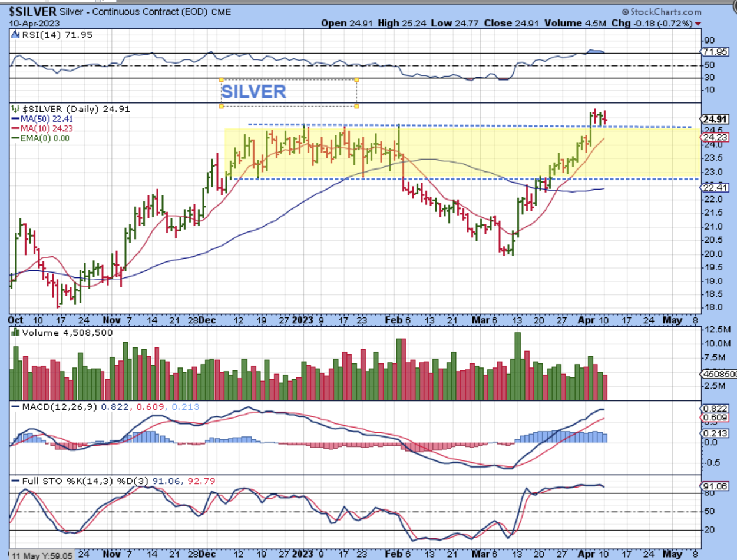
Task: Click the red down-arrow change indicator
Action: 698,24
